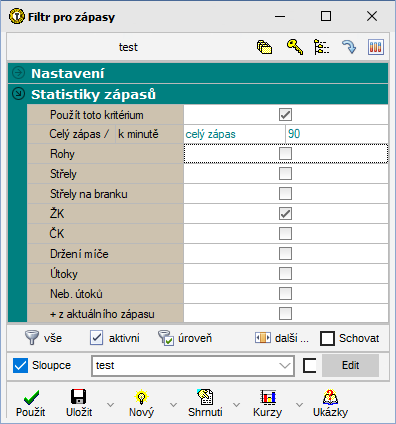
Task: Click the úroveň filter icon
Action: point(166,338)
